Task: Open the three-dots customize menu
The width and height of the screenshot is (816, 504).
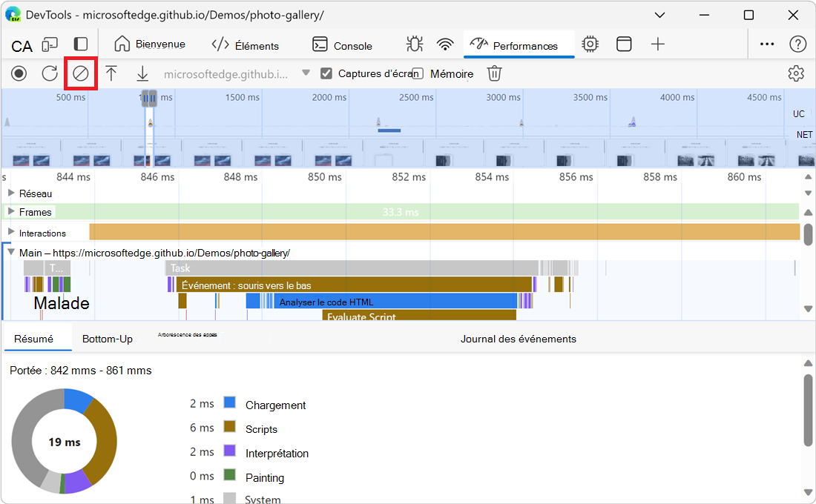Action: (766, 44)
